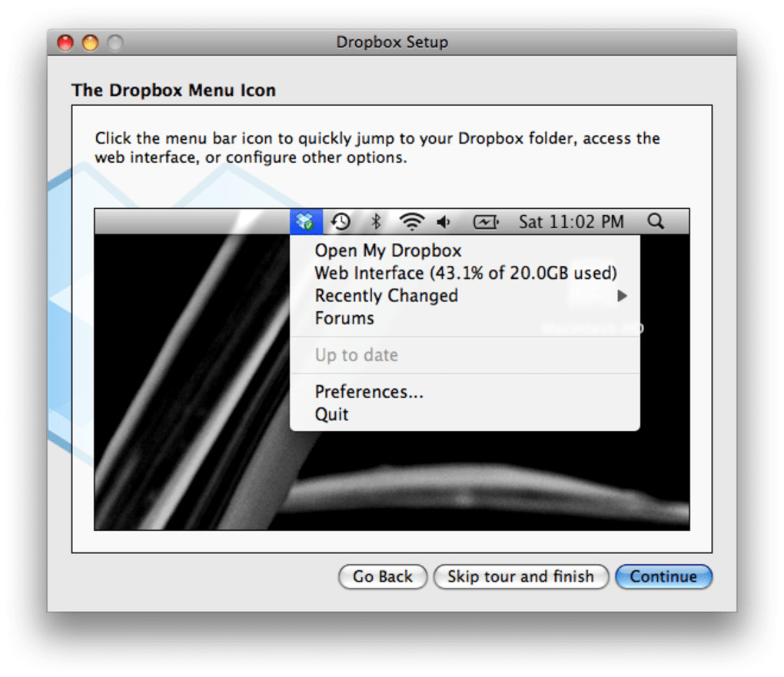Click the blue Continue button
The width and height of the screenshot is (784, 677).
pos(663,576)
